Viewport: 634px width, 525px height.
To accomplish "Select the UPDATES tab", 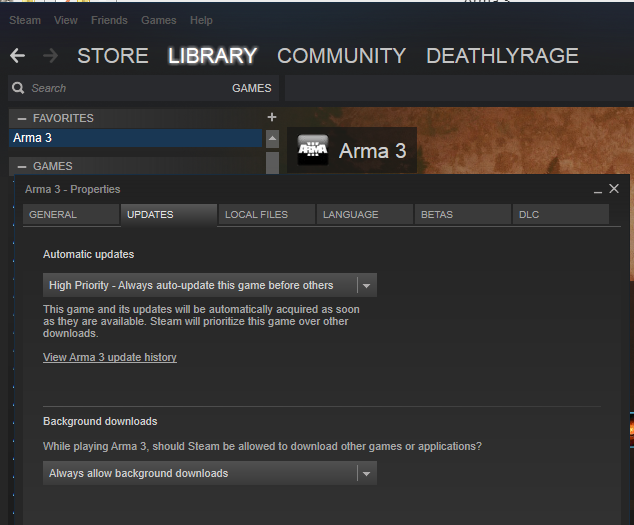I will coord(169,214).
